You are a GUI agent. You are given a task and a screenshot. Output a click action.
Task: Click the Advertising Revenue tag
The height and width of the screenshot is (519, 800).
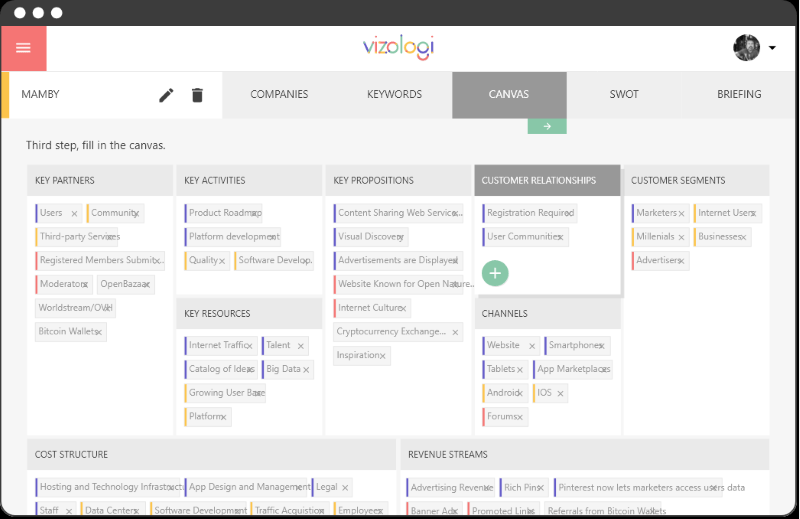click(x=449, y=488)
